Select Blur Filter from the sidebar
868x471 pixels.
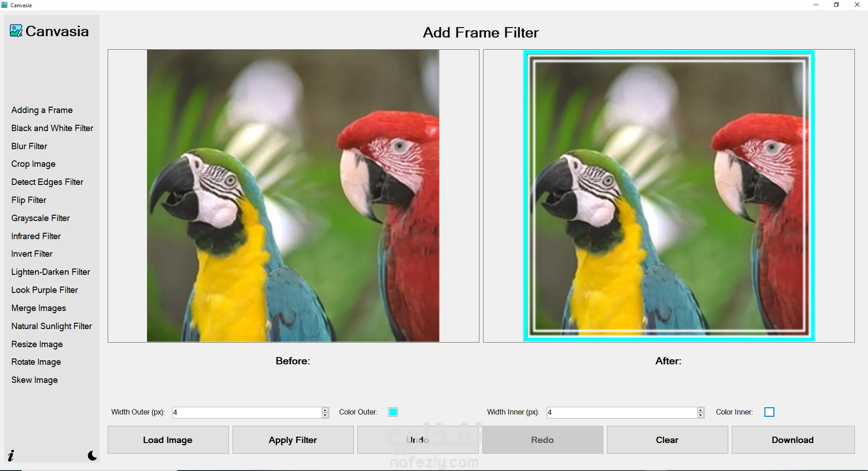point(29,146)
